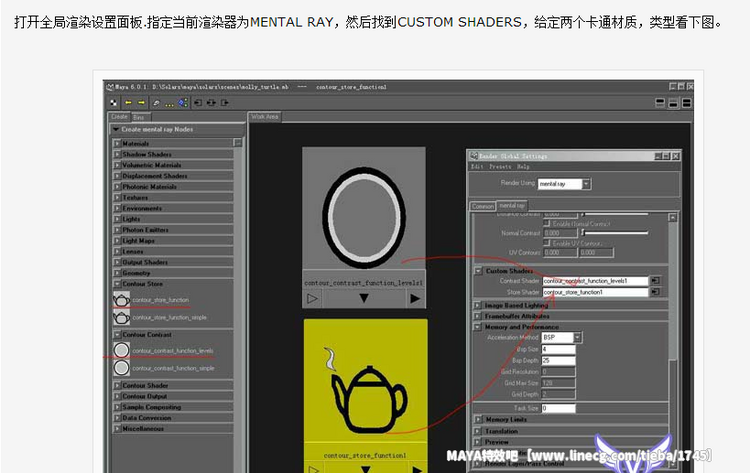
Task: Expand the Translation section
Action: click(x=478, y=431)
